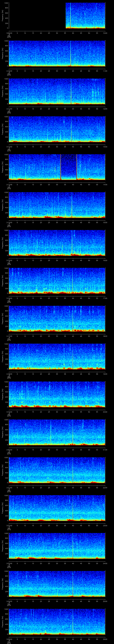Click the 40-second vertical line in 3:22:00 spectrogram
Viewport: 114px width, 644px height.
73,507
